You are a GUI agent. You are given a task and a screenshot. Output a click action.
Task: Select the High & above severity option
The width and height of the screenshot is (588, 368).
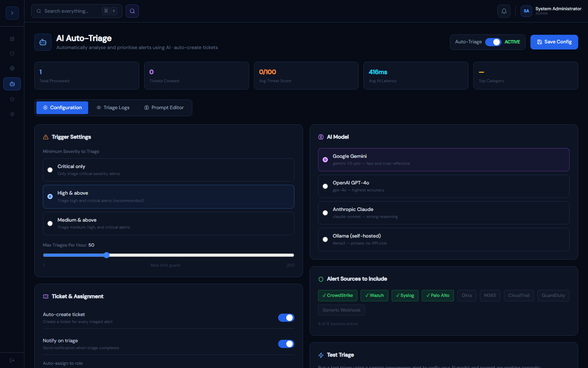(x=169, y=197)
